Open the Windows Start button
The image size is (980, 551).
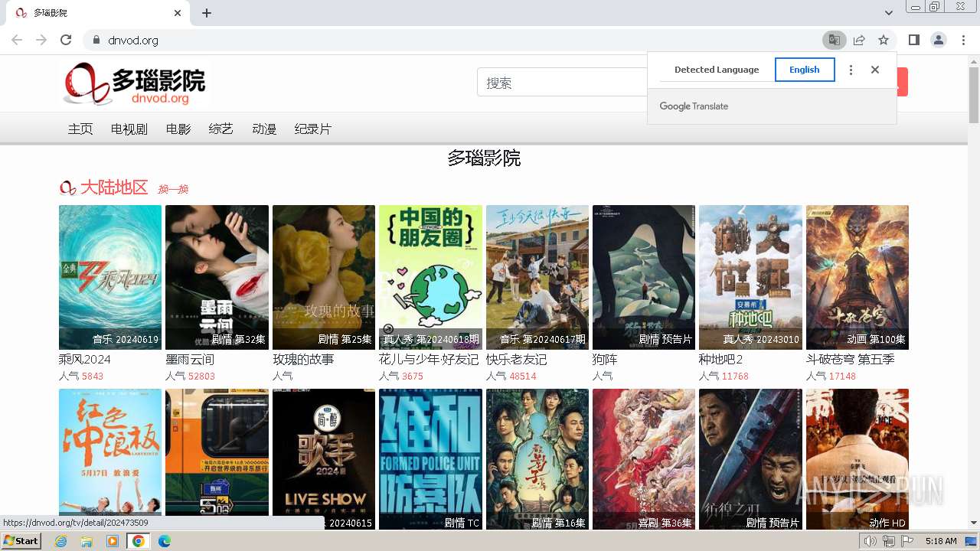pos(21,541)
